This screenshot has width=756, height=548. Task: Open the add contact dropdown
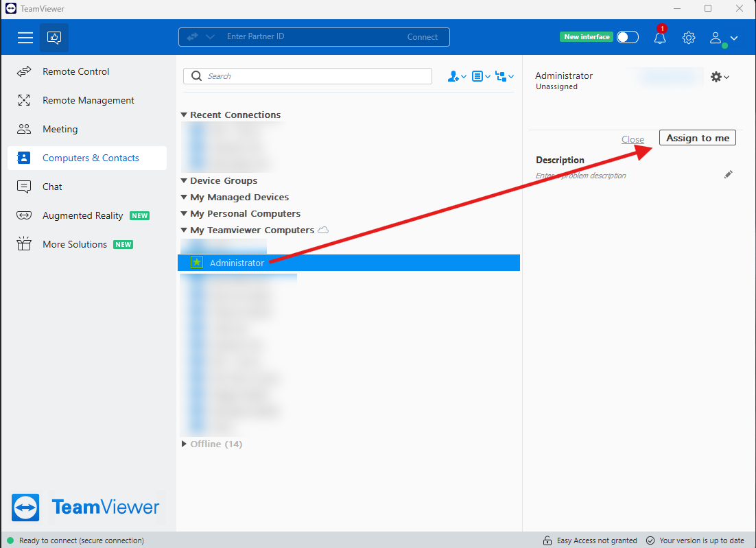pyautogui.click(x=457, y=76)
